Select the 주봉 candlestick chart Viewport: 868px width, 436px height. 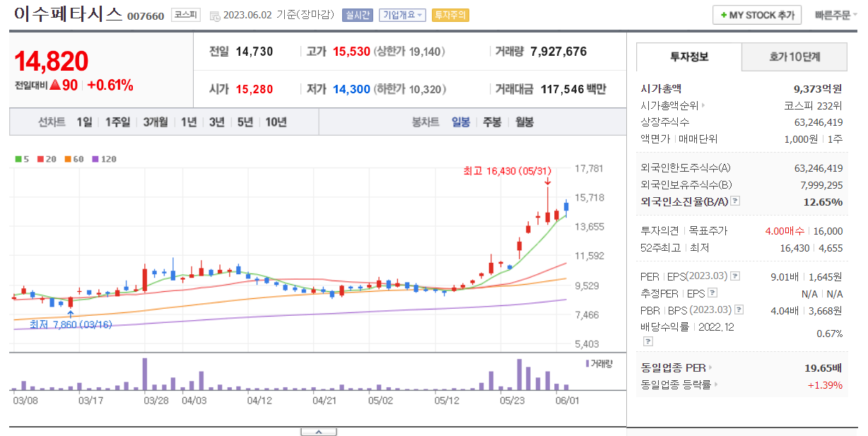click(492, 122)
